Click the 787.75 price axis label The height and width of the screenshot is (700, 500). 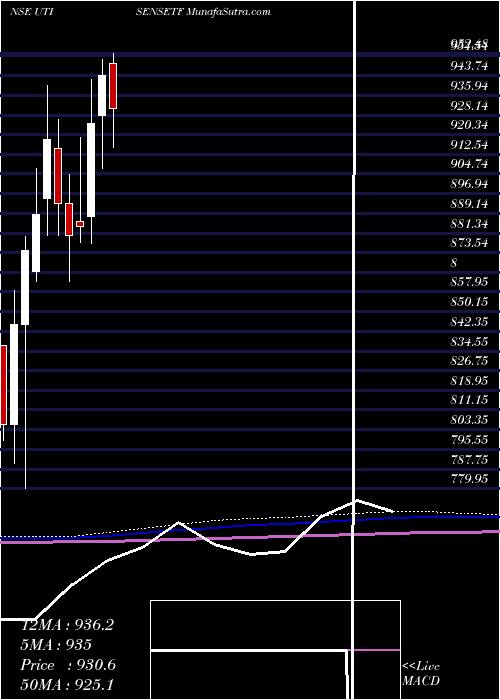coord(469,459)
